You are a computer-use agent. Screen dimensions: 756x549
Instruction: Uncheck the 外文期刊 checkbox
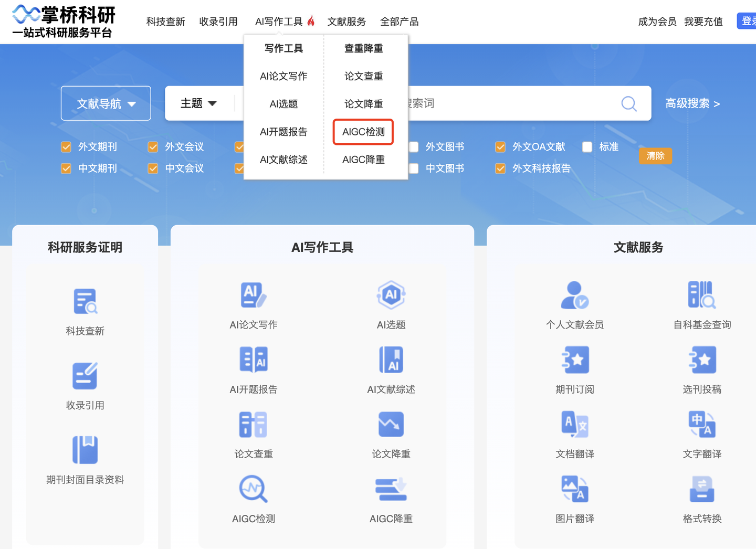coord(66,147)
